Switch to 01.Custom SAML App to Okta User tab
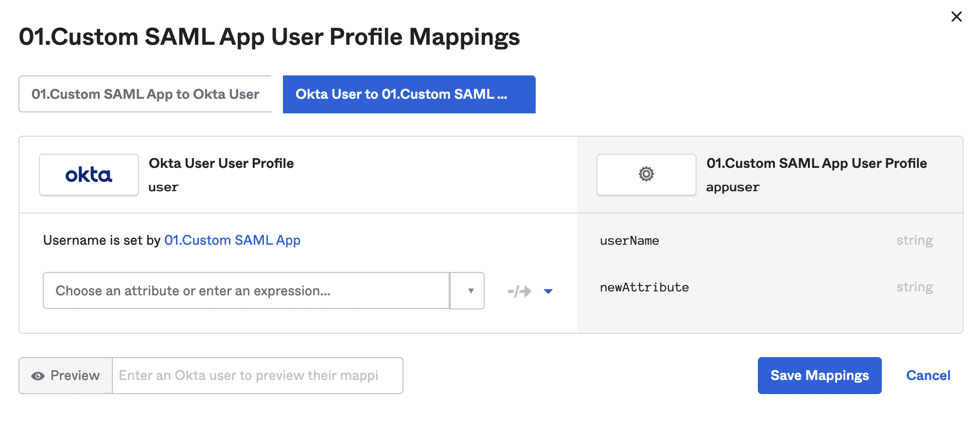The height and width of the screenshot is (433, 980). tap(145, 94)
